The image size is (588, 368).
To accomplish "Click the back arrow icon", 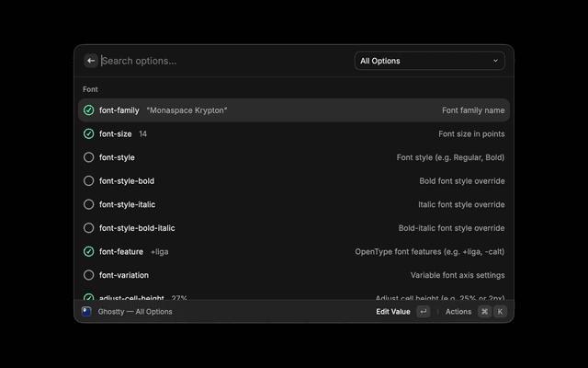I will click(91, 61).
